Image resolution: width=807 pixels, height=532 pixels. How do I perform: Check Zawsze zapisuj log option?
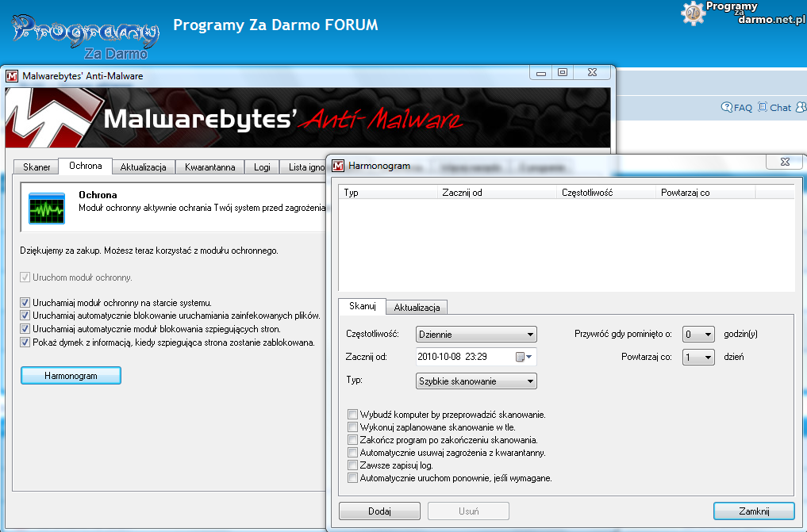(x=352, y=465)
